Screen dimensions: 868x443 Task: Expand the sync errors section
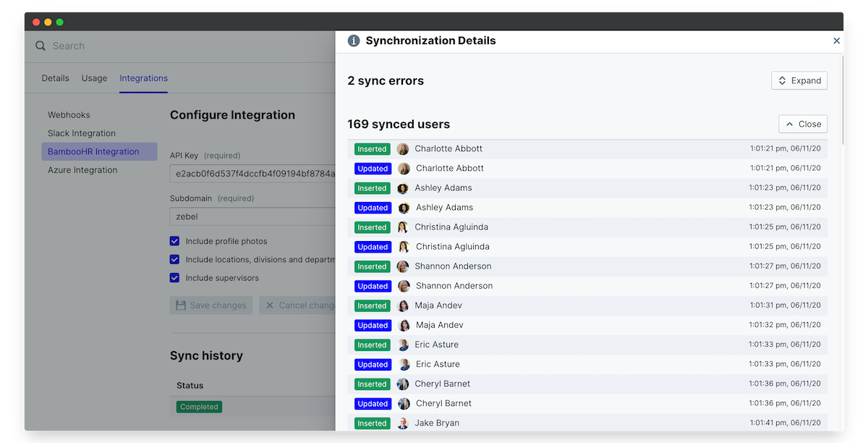799,80
